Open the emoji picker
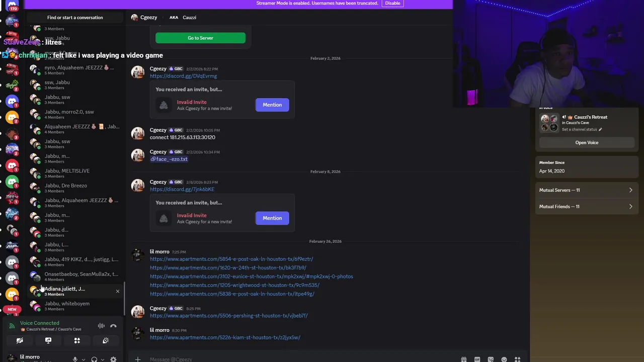 (504, 359)
